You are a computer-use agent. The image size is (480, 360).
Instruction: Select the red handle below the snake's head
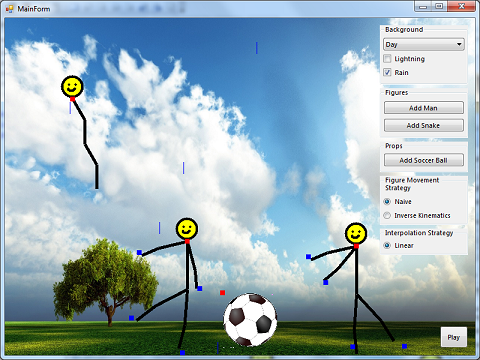pos(72,99)
